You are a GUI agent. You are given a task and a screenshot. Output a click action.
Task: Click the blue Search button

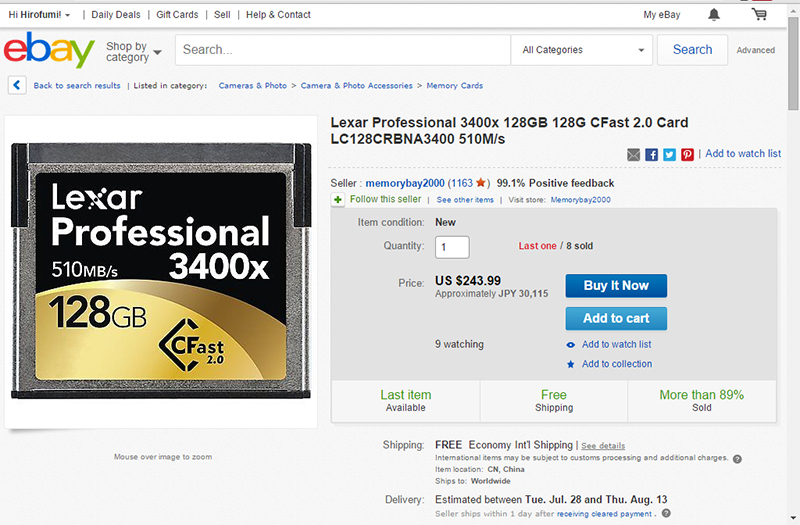(692, 50)
